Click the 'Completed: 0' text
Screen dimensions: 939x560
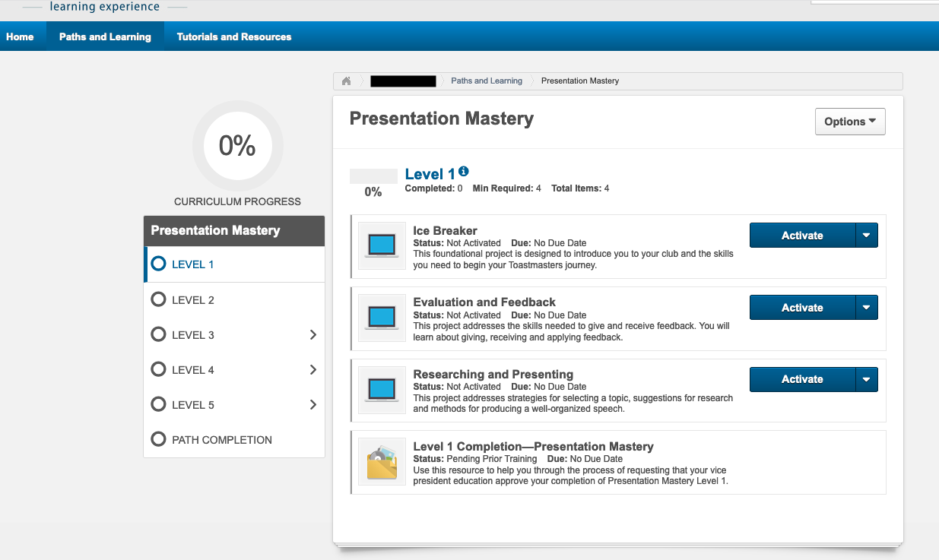[433, 188]
